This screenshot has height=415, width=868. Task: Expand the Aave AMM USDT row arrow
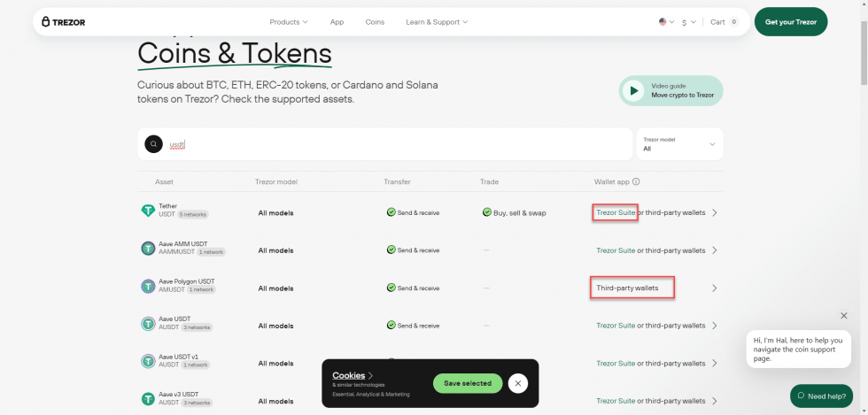715,250
